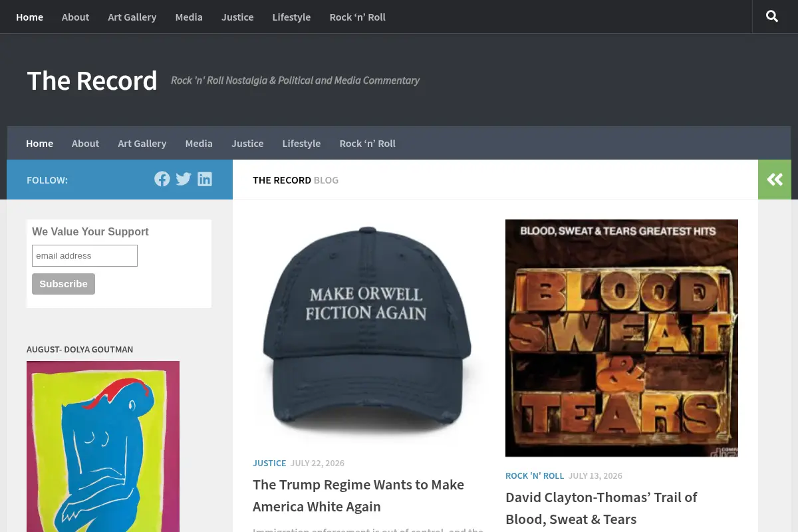The width and height of the screenshot is (798, 532).
Task: Select Justice in the secondary navigation bar
Action: coord(247,143)
